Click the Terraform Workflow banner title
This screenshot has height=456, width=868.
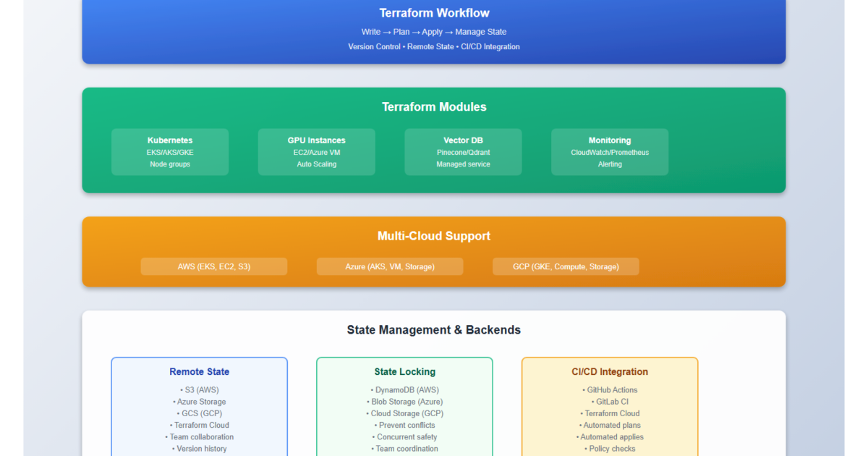point(434,13)
